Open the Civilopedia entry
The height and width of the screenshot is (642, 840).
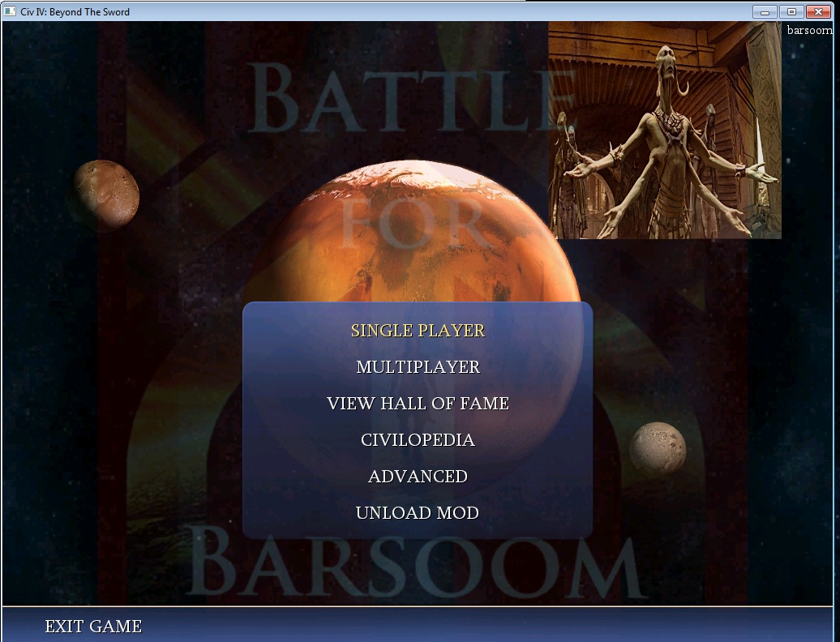[418, 439]
